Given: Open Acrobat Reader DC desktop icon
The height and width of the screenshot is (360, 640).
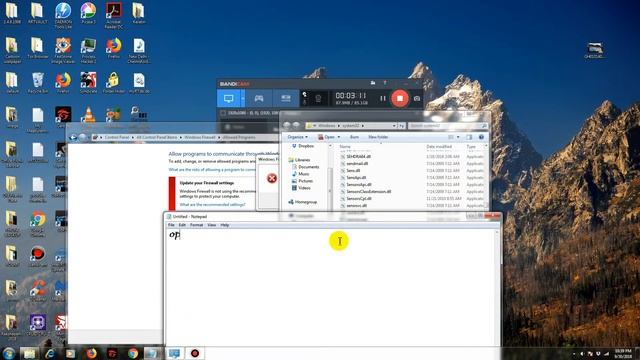Looking at the screenshot, I should coord(113,15).
